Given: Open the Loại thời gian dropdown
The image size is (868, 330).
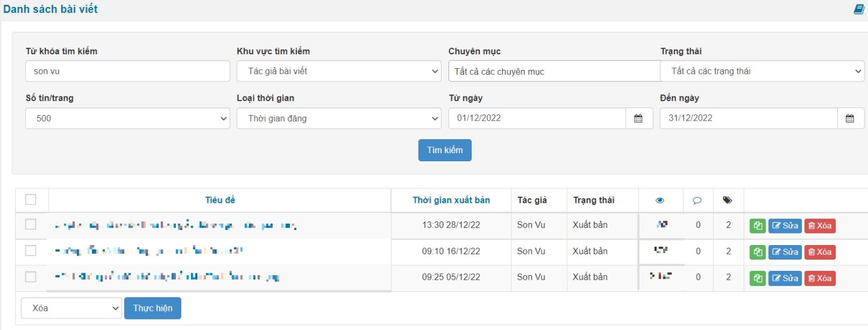Looking at the screenshot, I should [339, 118].
